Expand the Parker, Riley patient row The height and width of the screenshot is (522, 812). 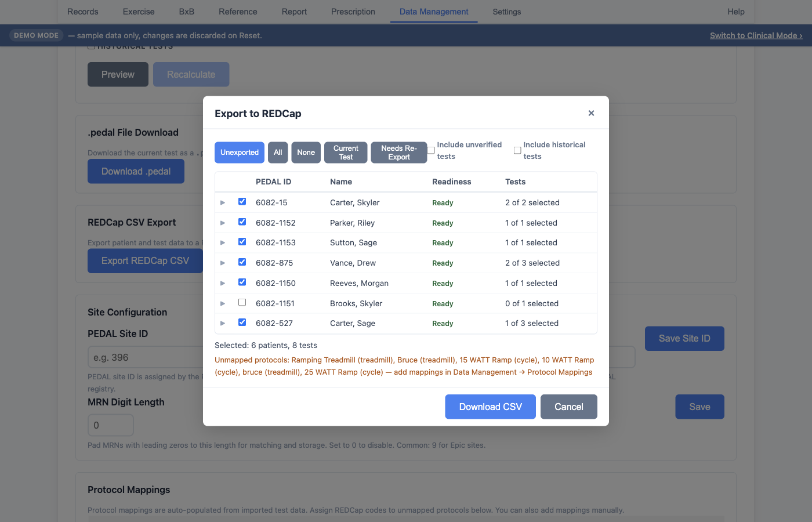point(223,223)
